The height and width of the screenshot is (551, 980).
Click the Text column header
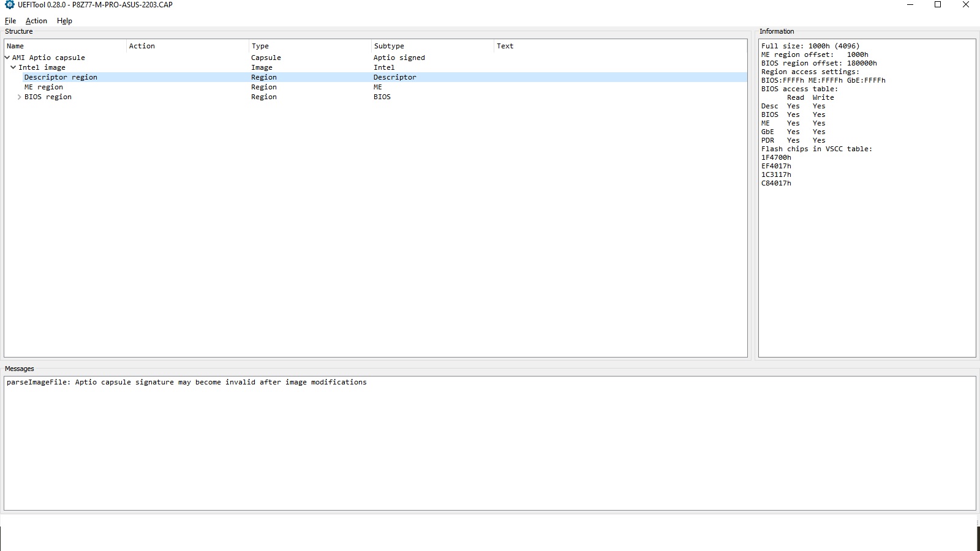coord(620,46)
